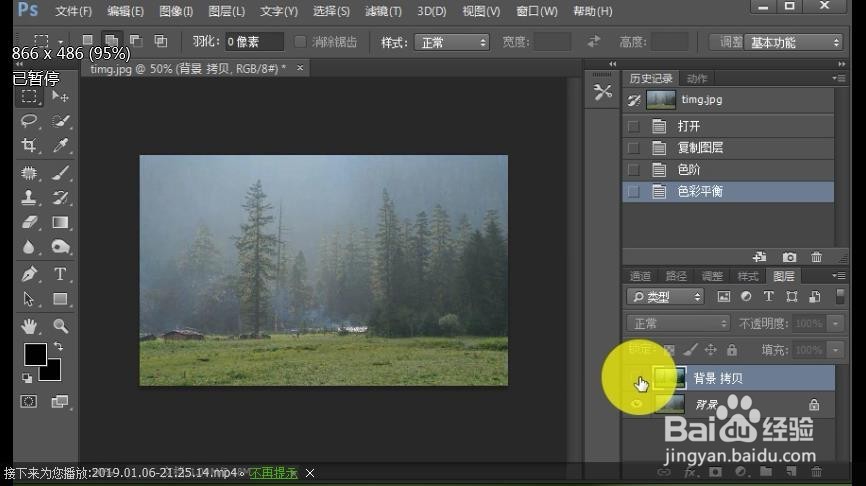Select the Move tool
This screenshot has width=866, height=486.
(60, 97)
